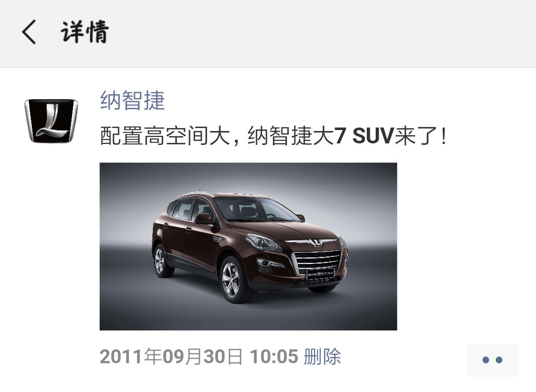Click the "7 SUV" bold text in post
Image resolution: width=536 pixels, height=392 pixels.
coord(364,135)
